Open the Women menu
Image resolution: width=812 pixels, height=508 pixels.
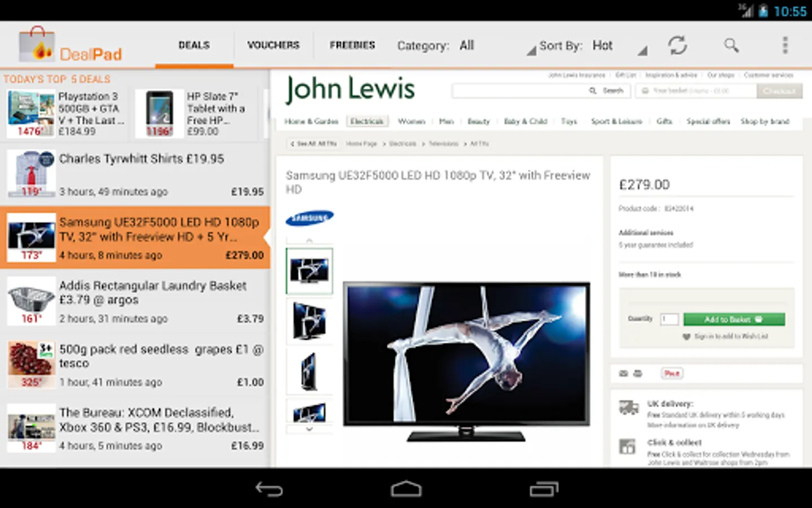pyautogui.click(x=412, y=121)
